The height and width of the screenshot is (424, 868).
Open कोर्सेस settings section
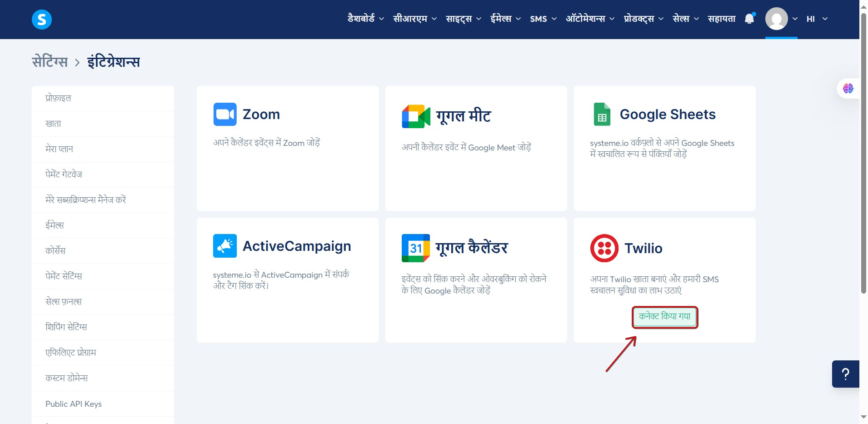pos(103,251)
